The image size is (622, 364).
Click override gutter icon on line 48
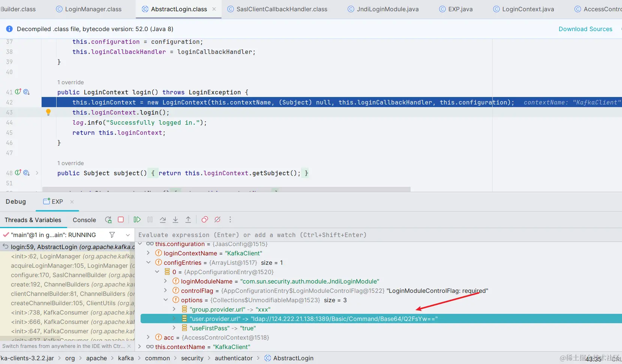click(x=18, y=173)
